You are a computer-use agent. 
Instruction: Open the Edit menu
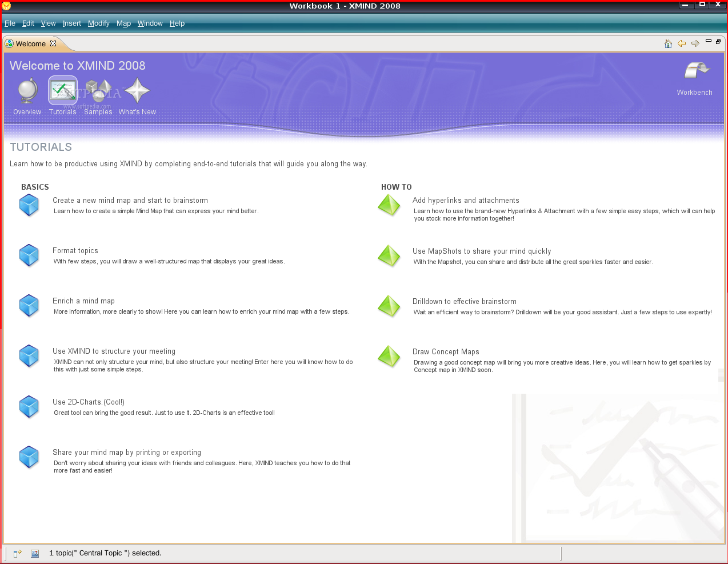28,23
